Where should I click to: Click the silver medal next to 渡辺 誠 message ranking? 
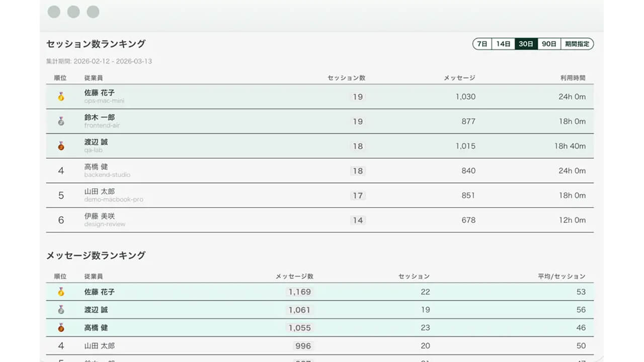(x=60, y=310)
